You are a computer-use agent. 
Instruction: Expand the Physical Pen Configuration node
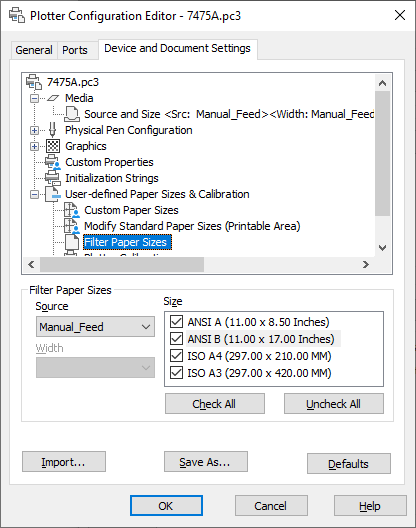(34, 130)
